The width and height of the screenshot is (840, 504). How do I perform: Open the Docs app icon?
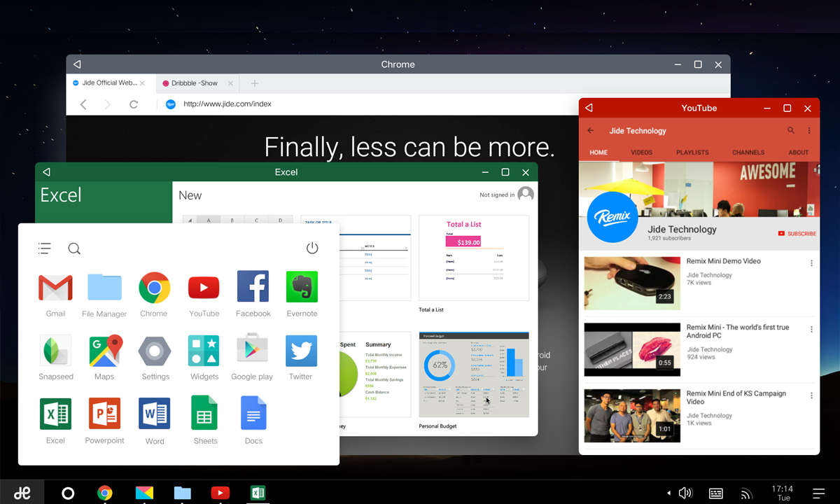tap(253, 413)
